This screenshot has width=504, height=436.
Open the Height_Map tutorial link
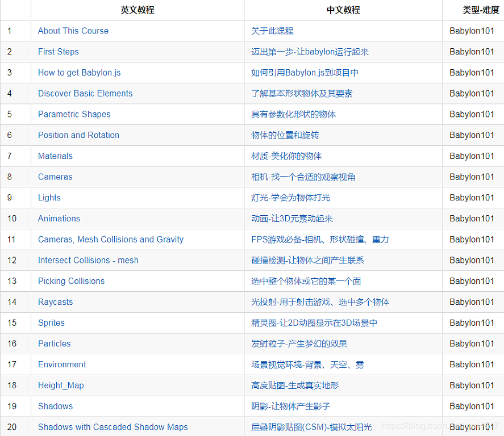coord(61,385)
